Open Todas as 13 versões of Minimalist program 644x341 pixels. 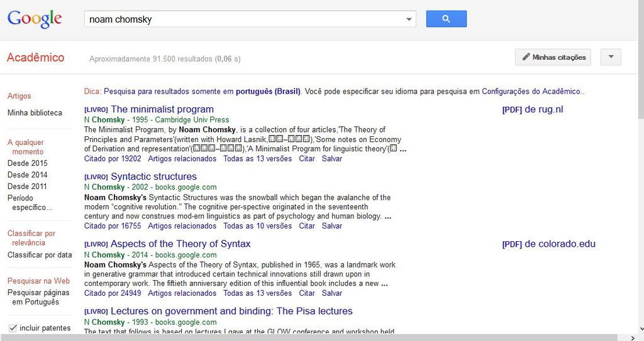point(257,158)
